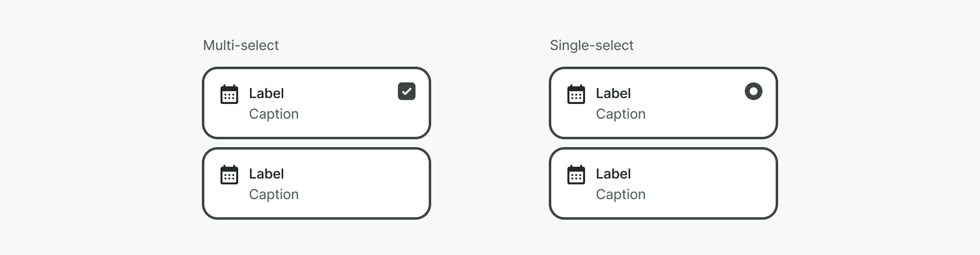
Task: Click "Caption" text in top Multi-select card
Action: (274, 114)
